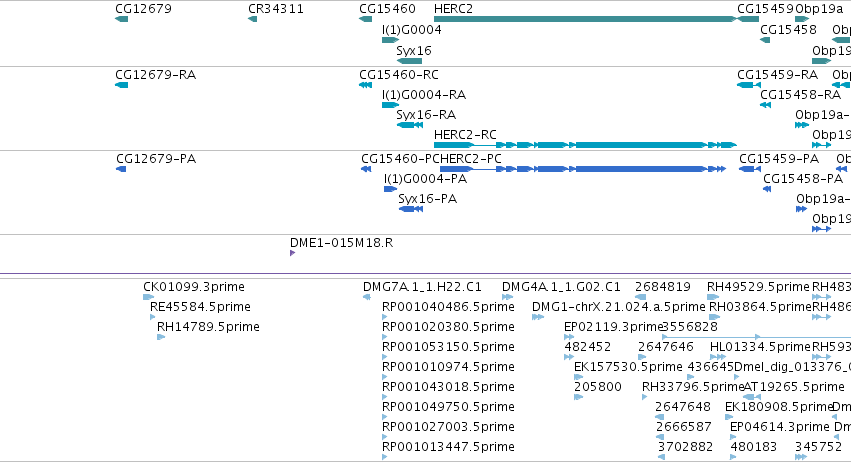Click the RH33796.5prime EST label
The image size is (851, 462).
tap(693, 388)
